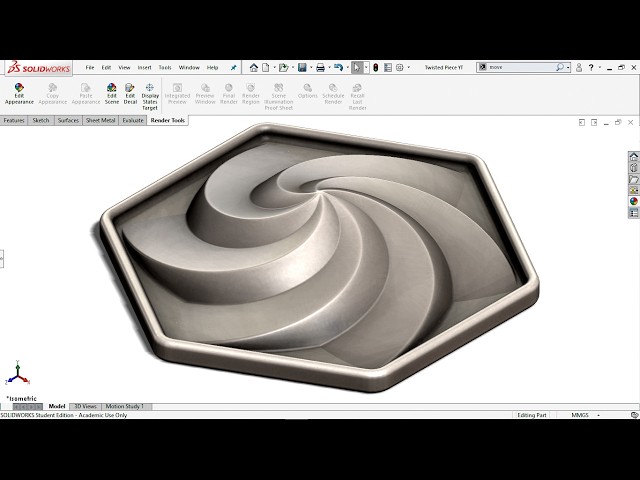This screenshot has height=480, width=640.
Task: Expand the Undo dropdown arrow
Action: [347, 67]
